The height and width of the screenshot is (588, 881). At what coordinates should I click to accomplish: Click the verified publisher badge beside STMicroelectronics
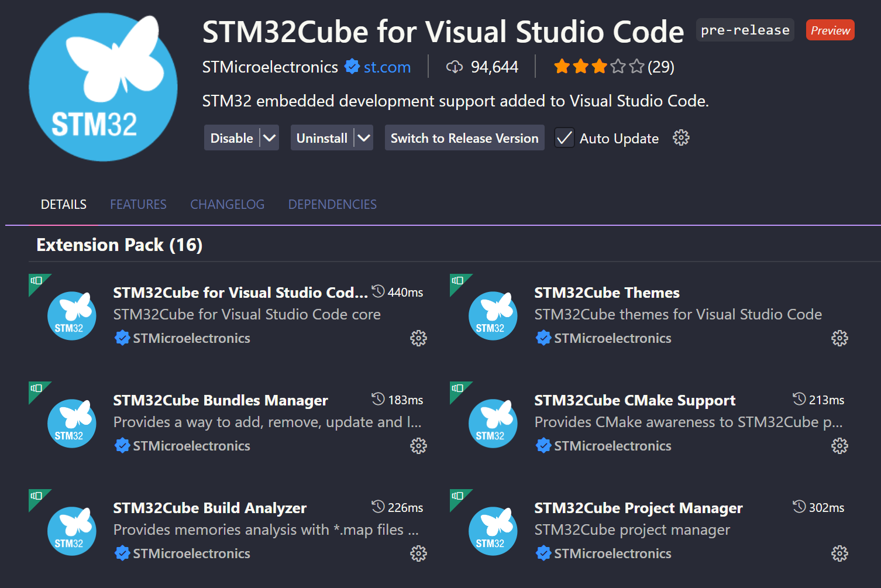pos(352,67)
